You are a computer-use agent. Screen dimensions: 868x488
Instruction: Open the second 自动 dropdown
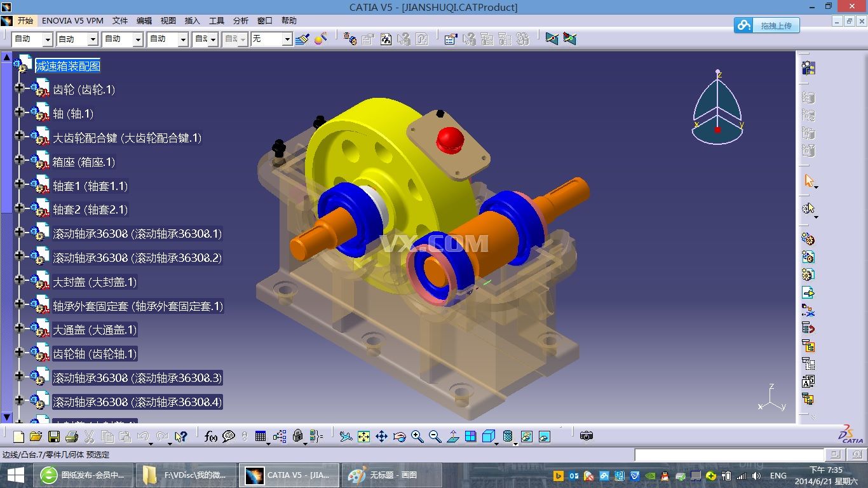coord(93,39)
